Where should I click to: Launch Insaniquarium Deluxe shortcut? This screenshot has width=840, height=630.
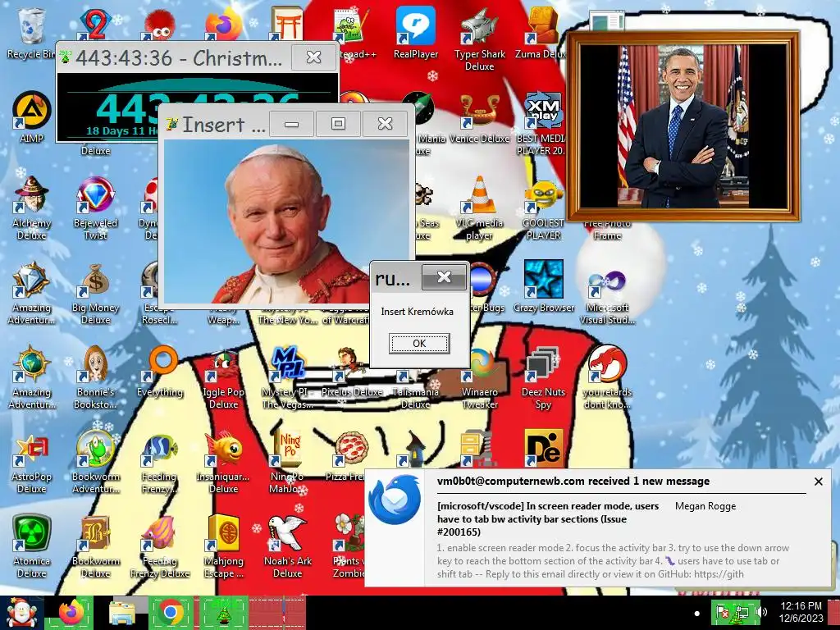point(223,463)
